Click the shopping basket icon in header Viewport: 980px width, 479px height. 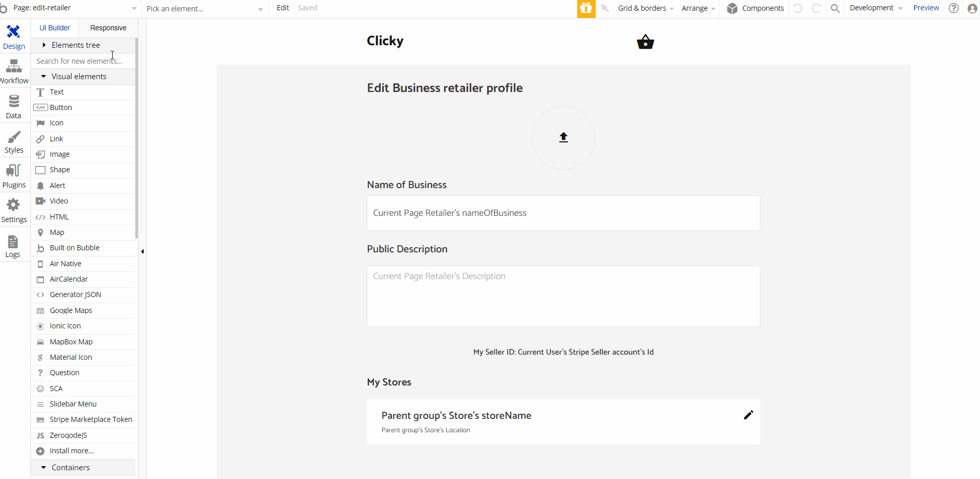[x=645, y=42]
